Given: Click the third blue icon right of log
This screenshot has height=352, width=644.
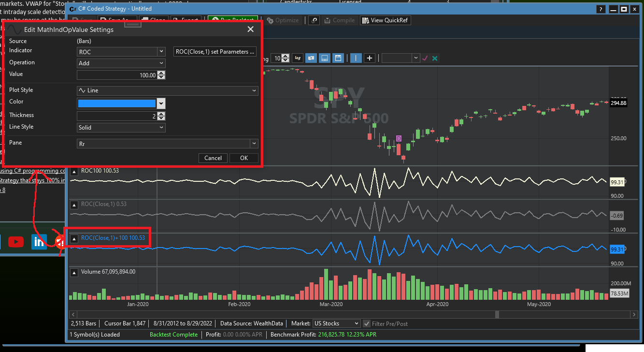Looking at the screenshot, I should (x=338, y=58).
